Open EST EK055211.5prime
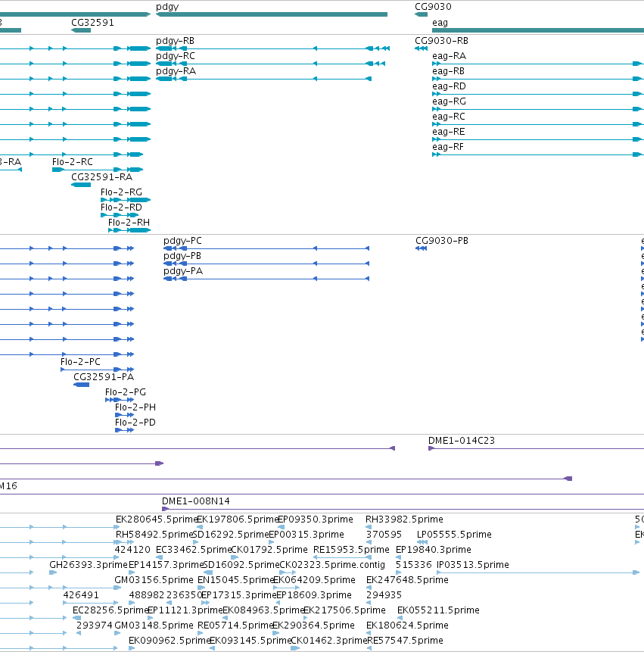The width and height of the screenshot is (644, 652). pyautogui.click(x=438, y=610)
